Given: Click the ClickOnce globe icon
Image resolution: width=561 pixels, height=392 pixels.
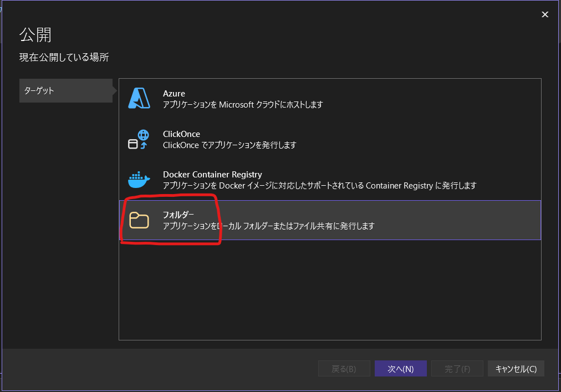Looking at the screenshot, I should (x=139, y=139).
